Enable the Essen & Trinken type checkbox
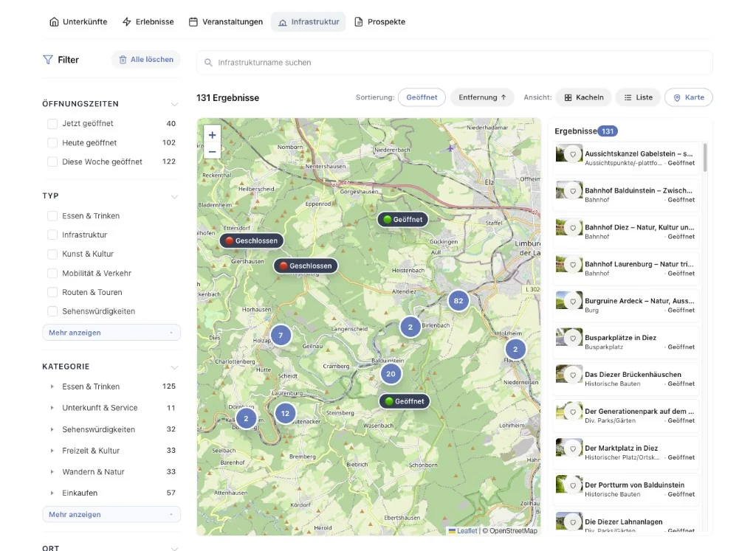756x551 pixels. pyautogui.click(x=52, y=216)
